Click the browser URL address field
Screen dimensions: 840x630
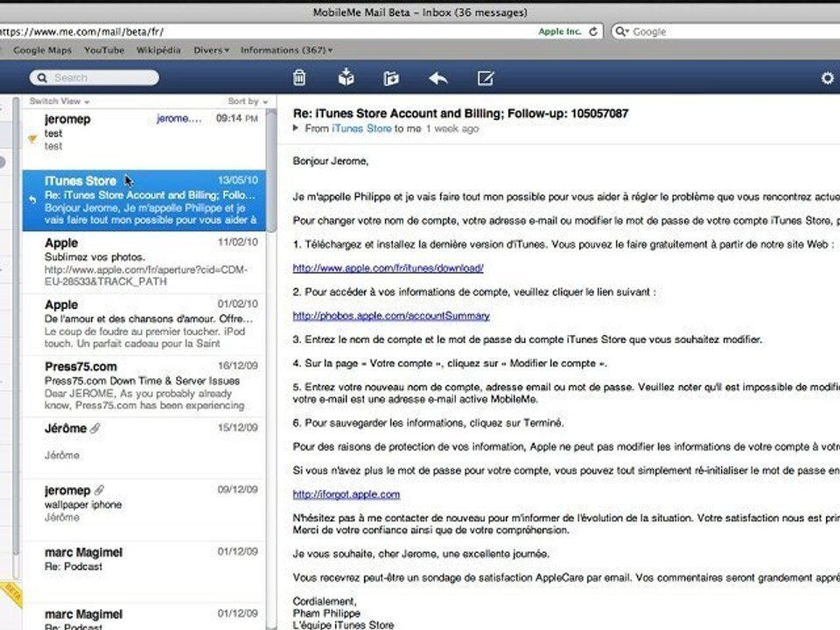(x=300, y=31)
